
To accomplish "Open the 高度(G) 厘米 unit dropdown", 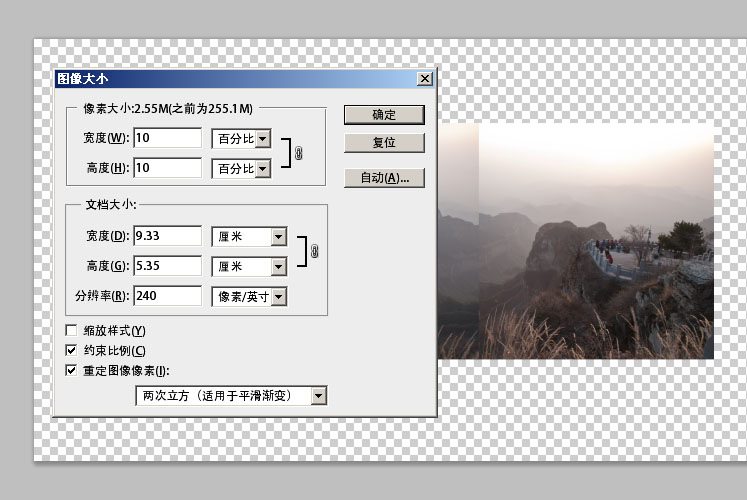I will pyautogui.click(x=249, y=267).
